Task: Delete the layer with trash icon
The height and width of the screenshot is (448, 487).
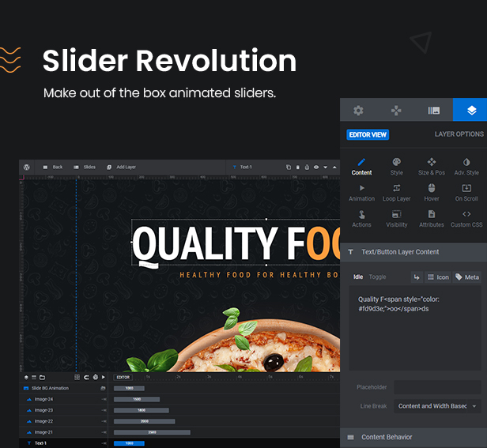Action: click(x=298, y=168)
